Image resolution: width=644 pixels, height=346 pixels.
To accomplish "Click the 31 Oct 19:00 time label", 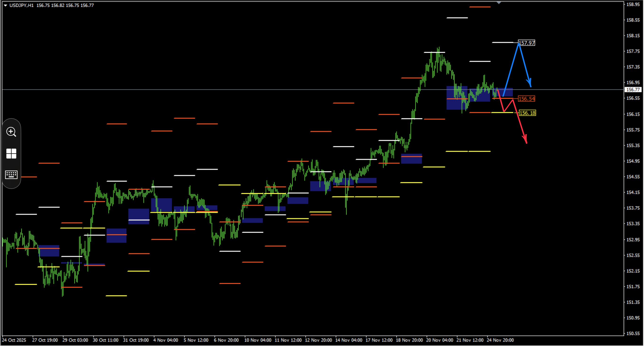I will (x=136, y=340).
